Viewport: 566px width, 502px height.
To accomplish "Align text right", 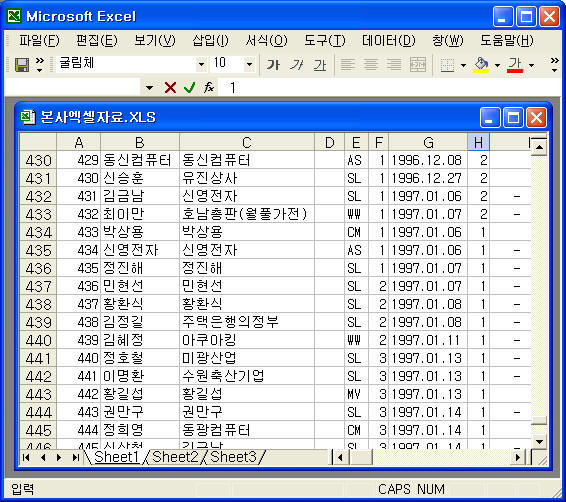I will 394,65.
